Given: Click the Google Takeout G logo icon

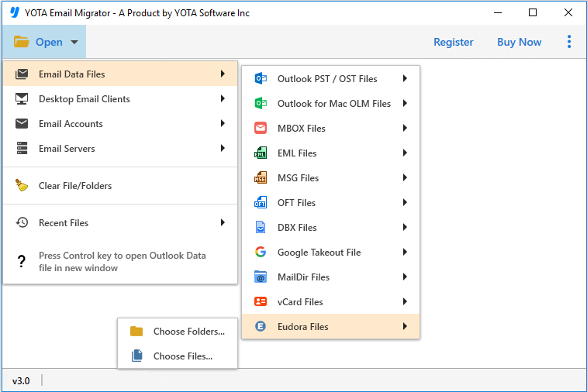Looking at the screenshot, I should click(x=261, y=252).
